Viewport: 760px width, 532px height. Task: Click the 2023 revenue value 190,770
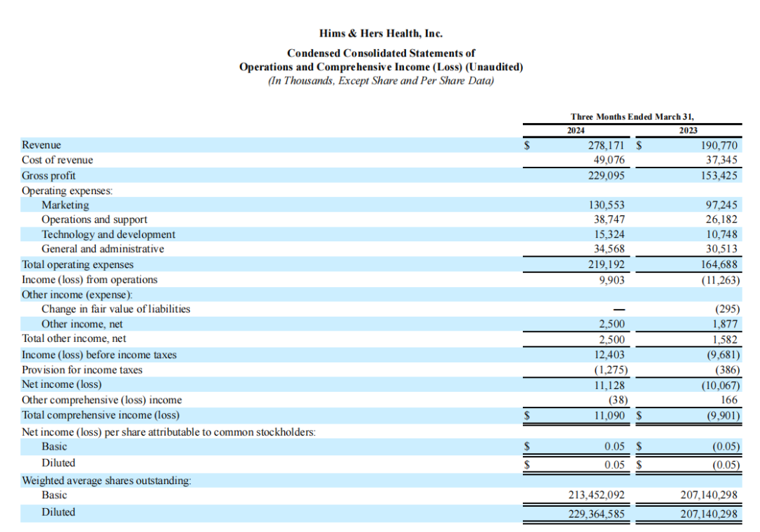pos(718,146)
